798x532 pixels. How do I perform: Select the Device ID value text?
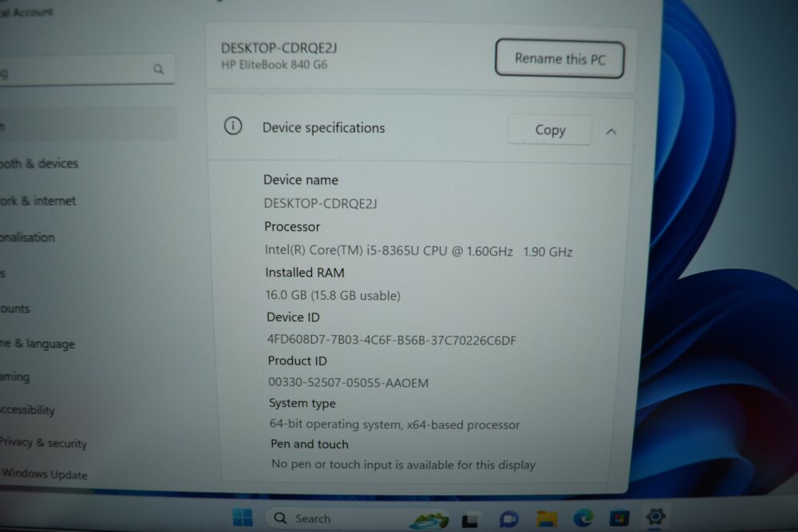point(391,340)
